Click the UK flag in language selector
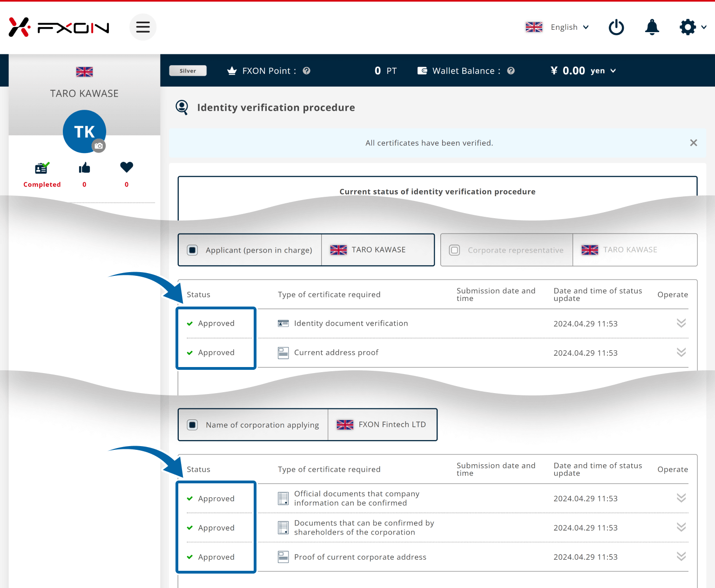715x588 pixels. click(534, 27)
